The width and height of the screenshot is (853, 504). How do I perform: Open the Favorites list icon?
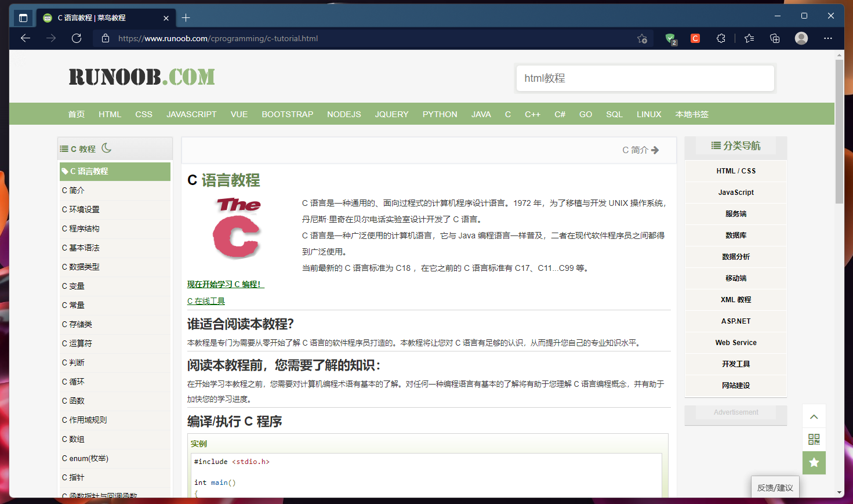[749, 38]
